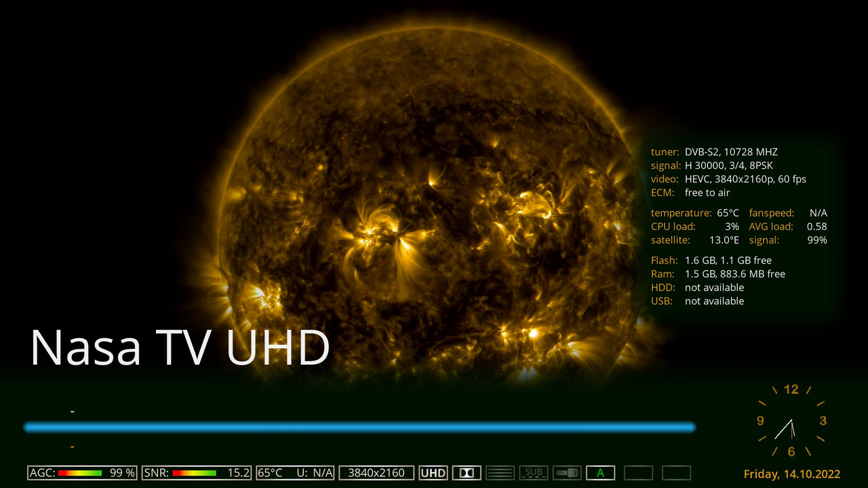Click the last empty tuner box

pos(676,473)
